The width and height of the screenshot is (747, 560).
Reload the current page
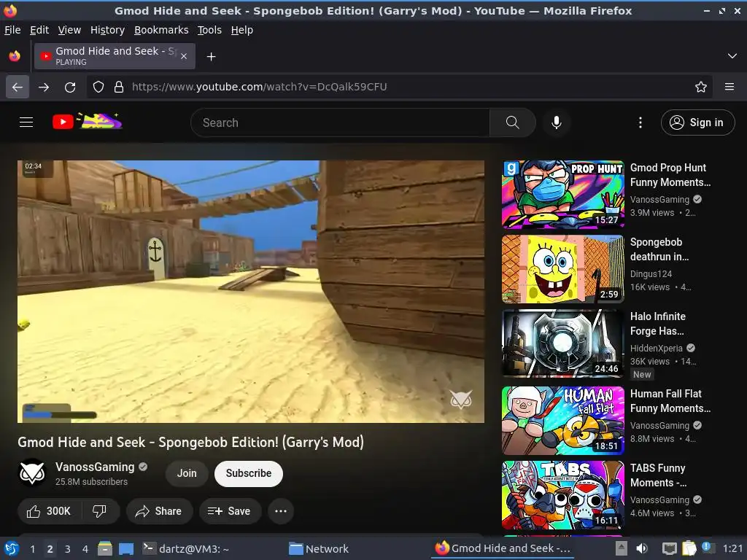coord(70,87)
